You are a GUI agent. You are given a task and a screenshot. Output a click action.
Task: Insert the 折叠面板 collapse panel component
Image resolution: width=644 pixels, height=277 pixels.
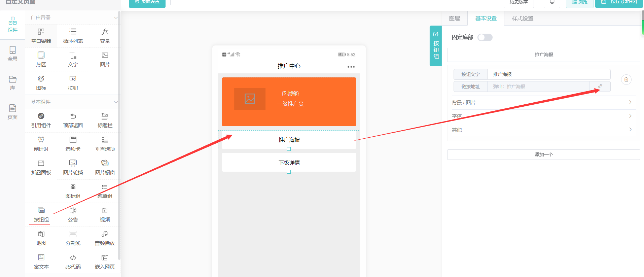tap(41, 167)
